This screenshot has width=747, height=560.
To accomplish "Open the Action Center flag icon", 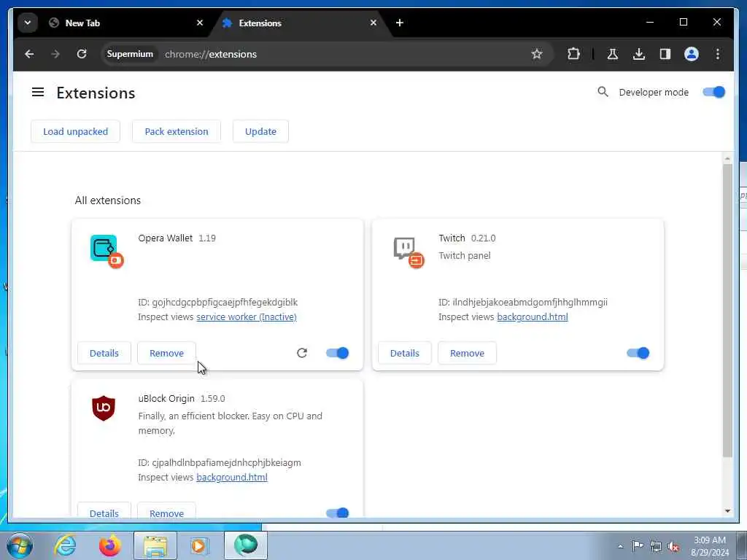I will click(638, 545).
